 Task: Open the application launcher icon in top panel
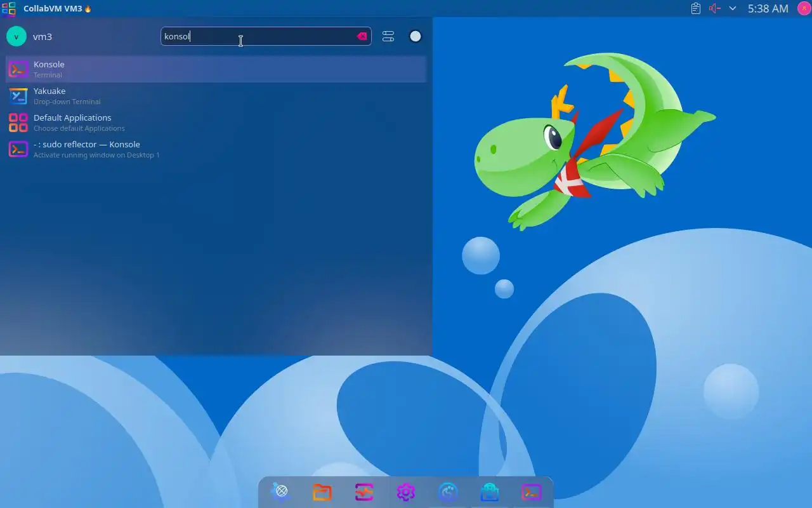click(8, 9)
